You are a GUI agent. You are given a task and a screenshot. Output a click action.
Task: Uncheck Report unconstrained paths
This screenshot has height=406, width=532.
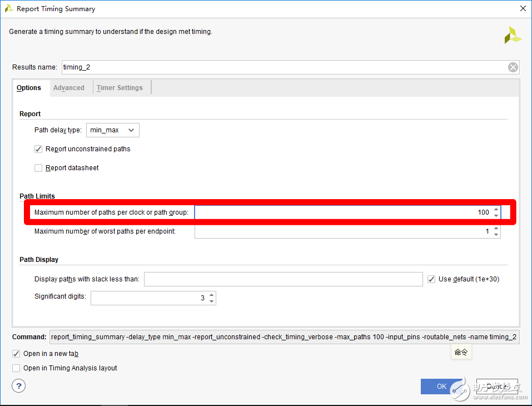38,149
